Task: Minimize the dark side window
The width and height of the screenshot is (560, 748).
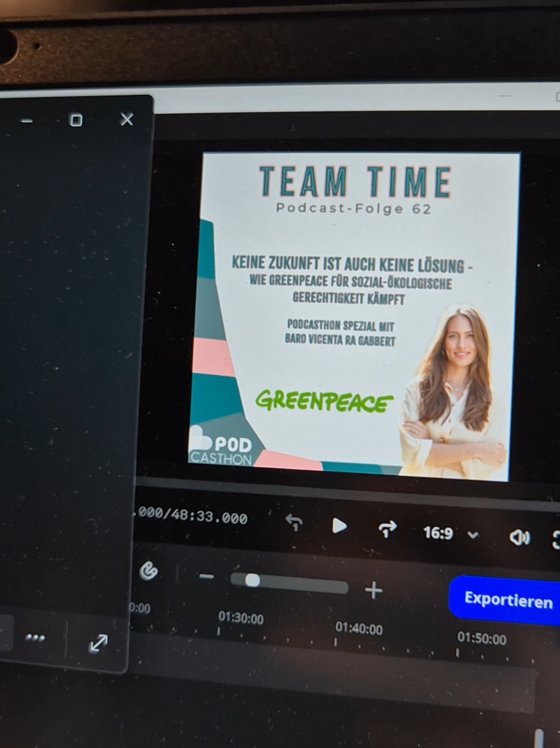Action: click(x=27, y=121)
